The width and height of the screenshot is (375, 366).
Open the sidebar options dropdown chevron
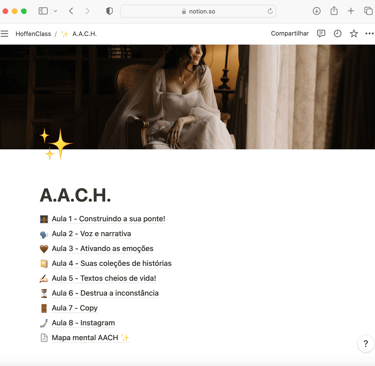pyautogui.click(x=55, y=11)
